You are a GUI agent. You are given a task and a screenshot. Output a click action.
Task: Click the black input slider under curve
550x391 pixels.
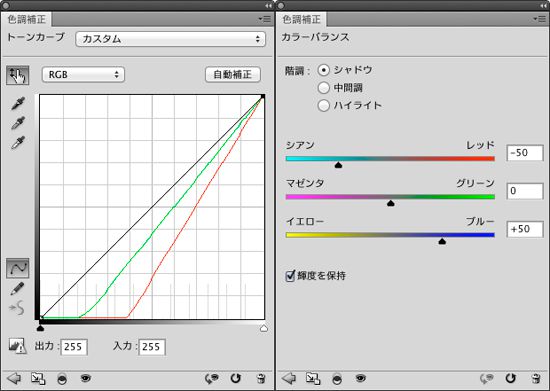[x=40, y=328]
